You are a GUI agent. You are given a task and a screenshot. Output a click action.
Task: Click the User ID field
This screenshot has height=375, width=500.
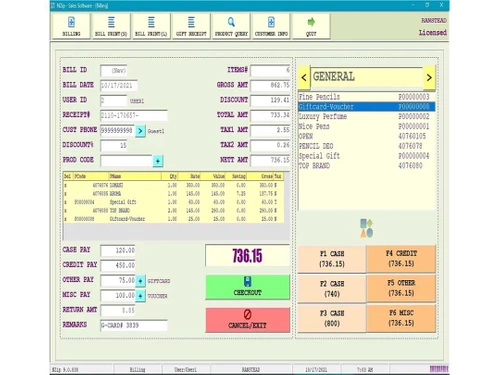tap(114, 101)
